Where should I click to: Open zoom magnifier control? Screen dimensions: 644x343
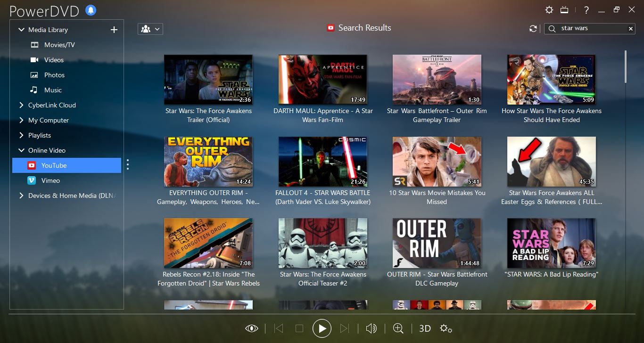tap(398, 328)
